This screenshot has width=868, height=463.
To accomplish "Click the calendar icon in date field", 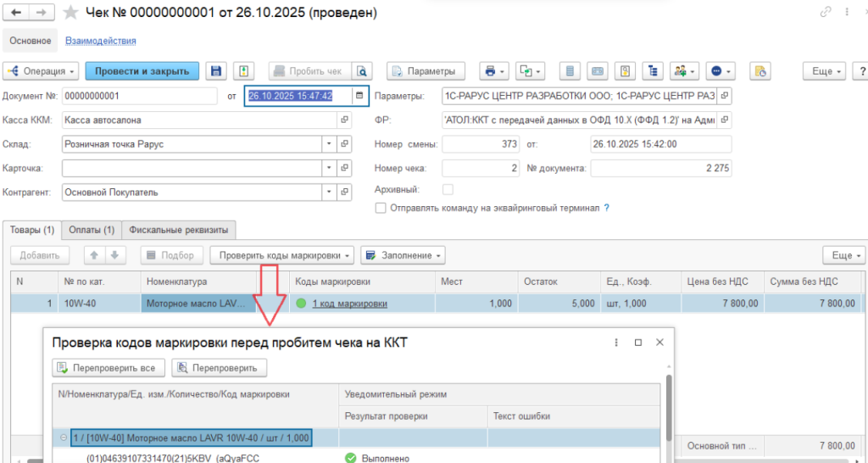I will click(360, 96).
